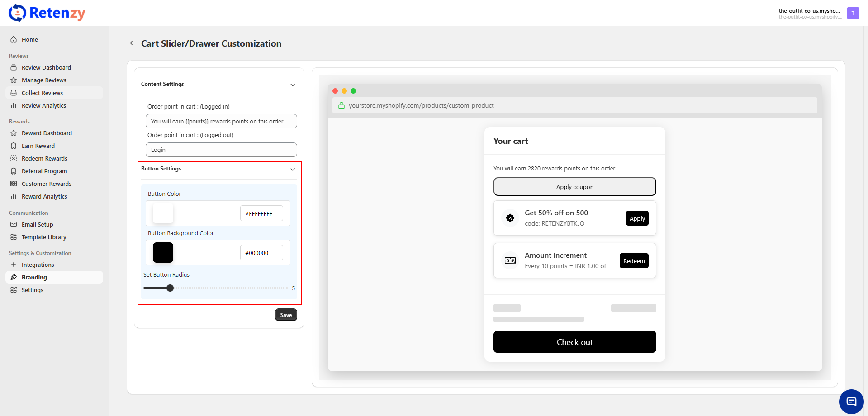Open Redeem Rewards in sidebar
The width and height of the screenshot is (868, 416).
44,159
